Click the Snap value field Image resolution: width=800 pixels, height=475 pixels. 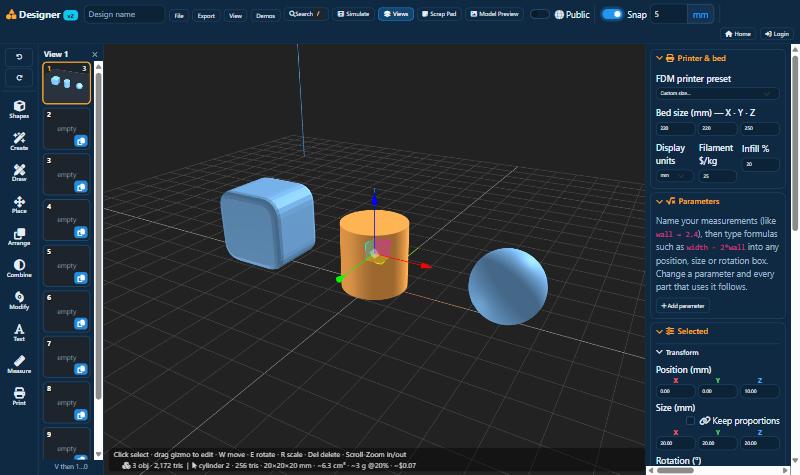[x=669, y=14]
